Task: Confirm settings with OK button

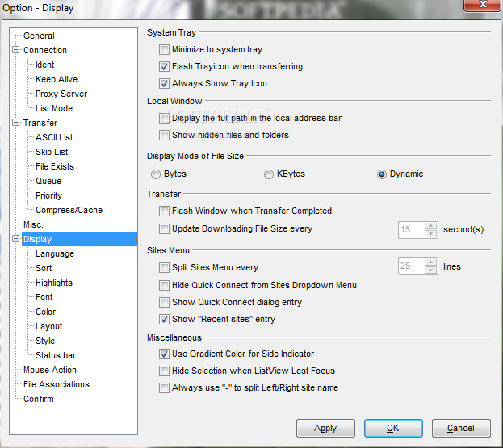Action: click(x=393, y=428)
